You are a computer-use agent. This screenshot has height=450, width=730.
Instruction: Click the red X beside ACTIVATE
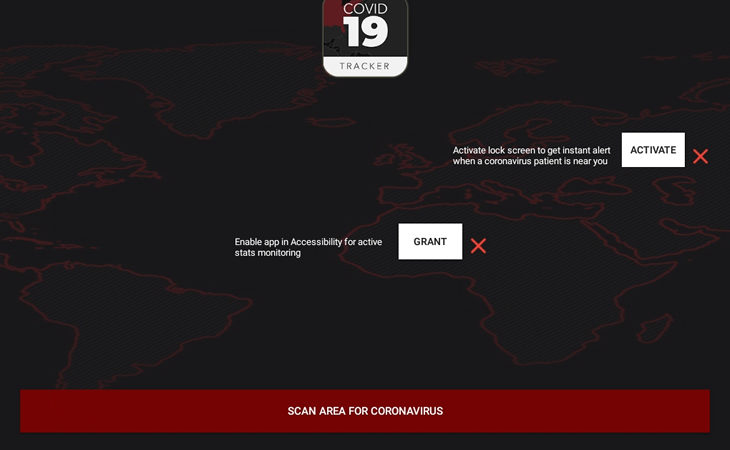click(x=700, y=156)
